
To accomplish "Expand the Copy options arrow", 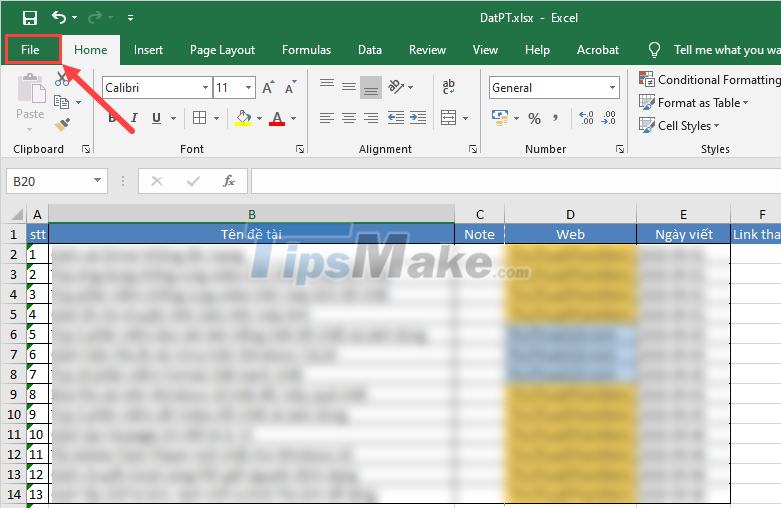I will (79, 103).
